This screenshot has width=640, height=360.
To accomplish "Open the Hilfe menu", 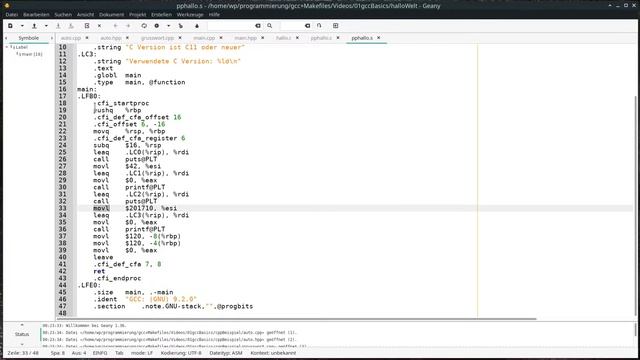I will click(x=214, y=14).
